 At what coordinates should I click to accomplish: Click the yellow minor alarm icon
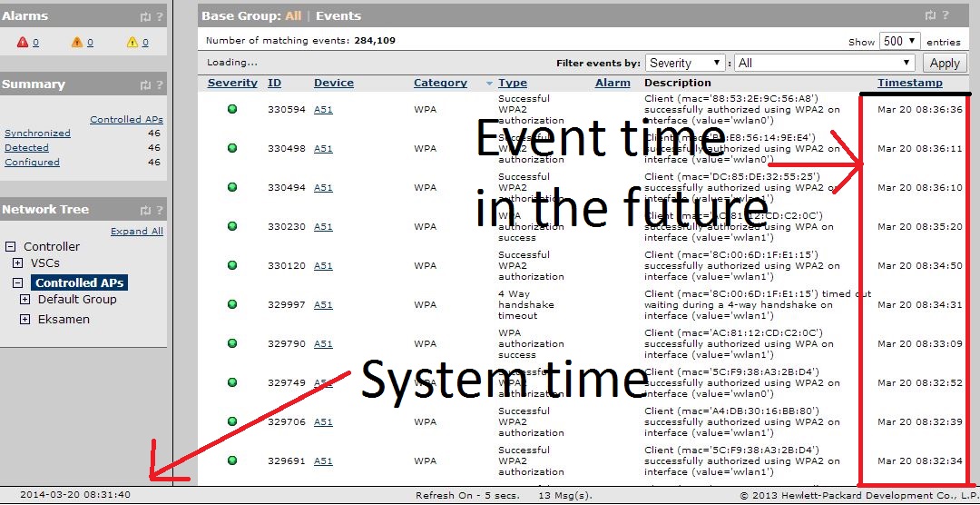(x=132, y=43)
